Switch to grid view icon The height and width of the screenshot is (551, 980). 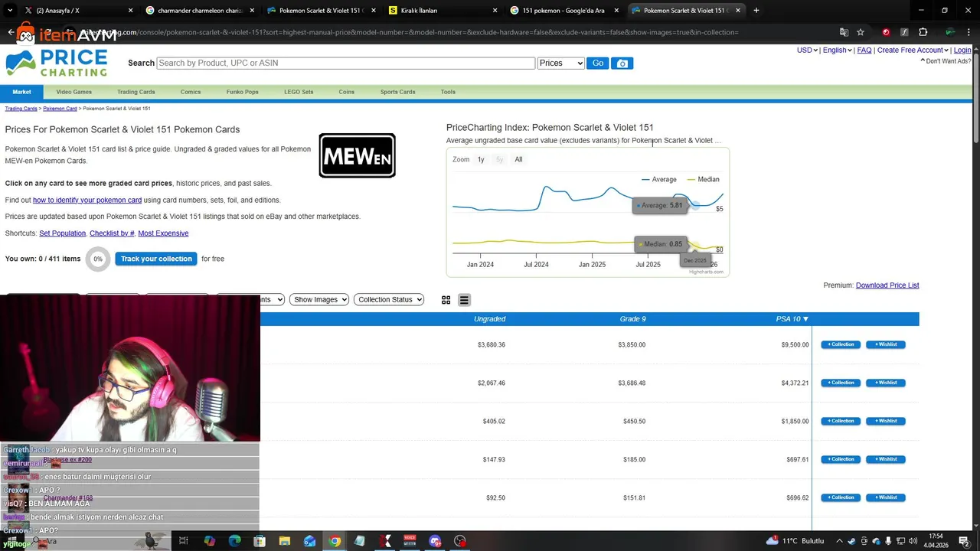coord(446,300)
